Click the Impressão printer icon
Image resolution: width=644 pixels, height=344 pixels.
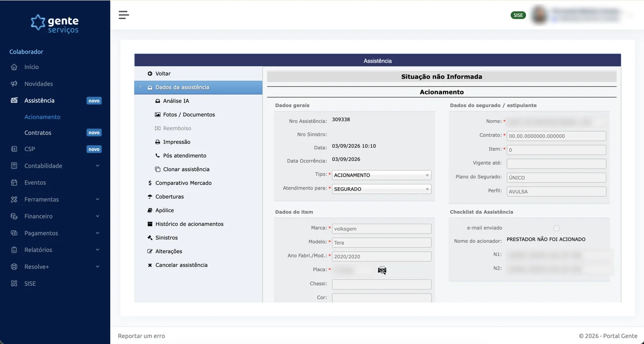pos(158,142)
